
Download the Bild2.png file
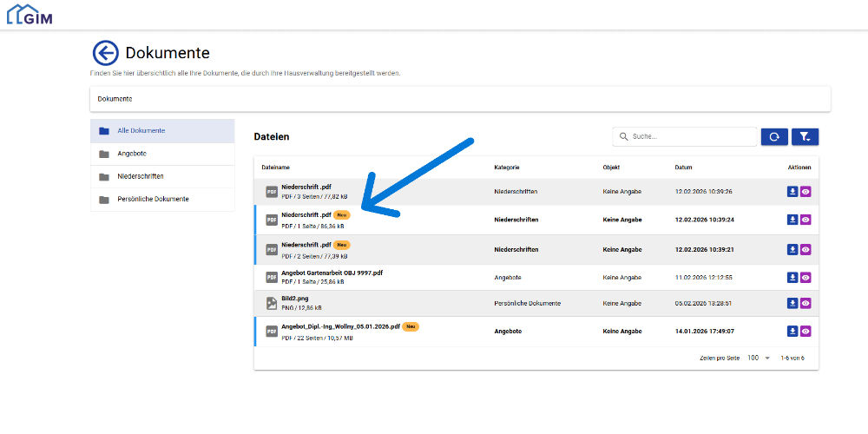(x=792, y=303)
